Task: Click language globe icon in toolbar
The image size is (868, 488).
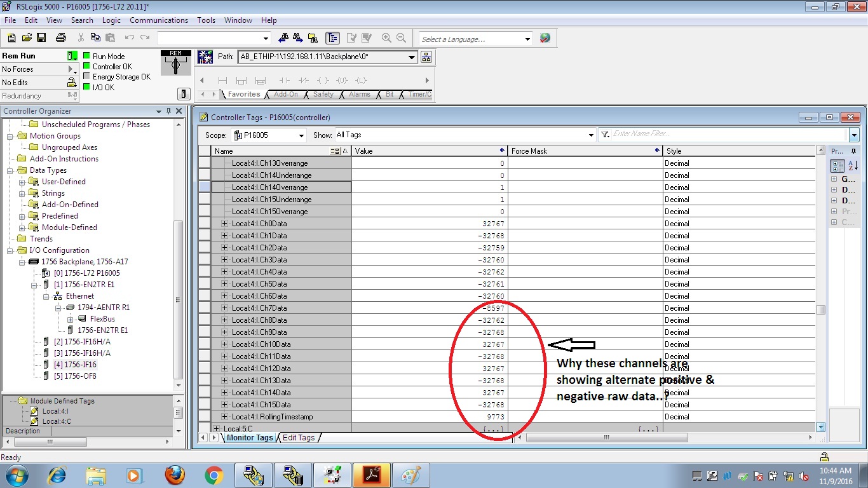Action: pyautogui.click(x=545, y=38)
